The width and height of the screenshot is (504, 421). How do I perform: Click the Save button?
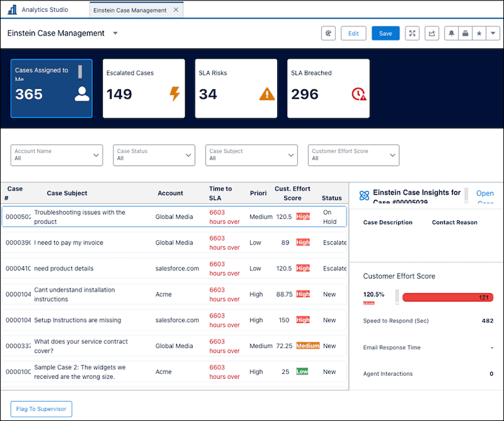tap(386, 33)
